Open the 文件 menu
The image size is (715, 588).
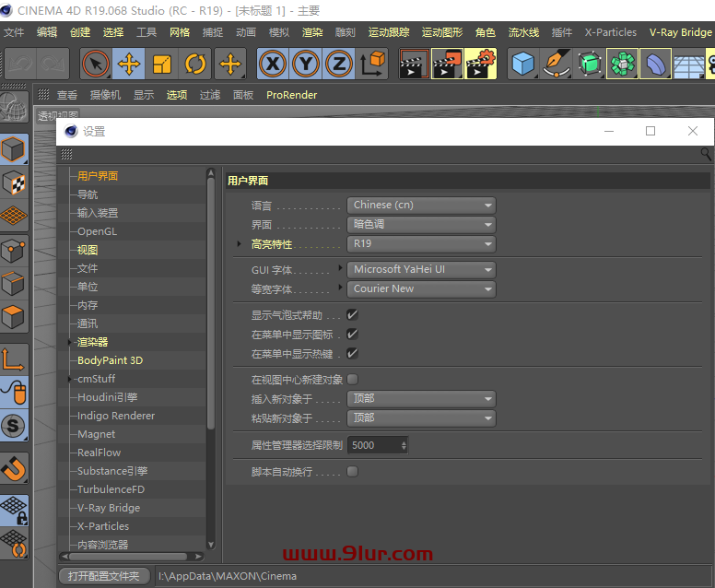14,32
